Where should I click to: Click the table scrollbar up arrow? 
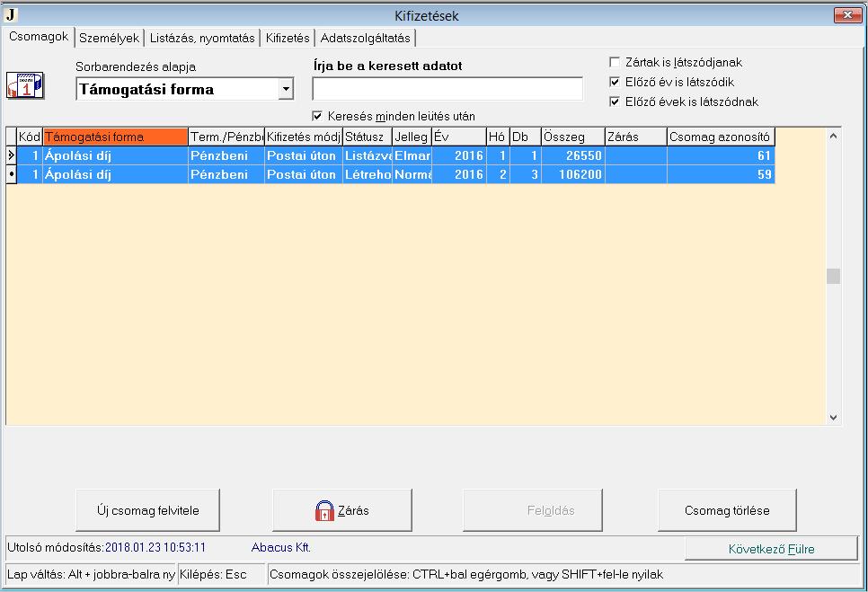click(833, 137)
